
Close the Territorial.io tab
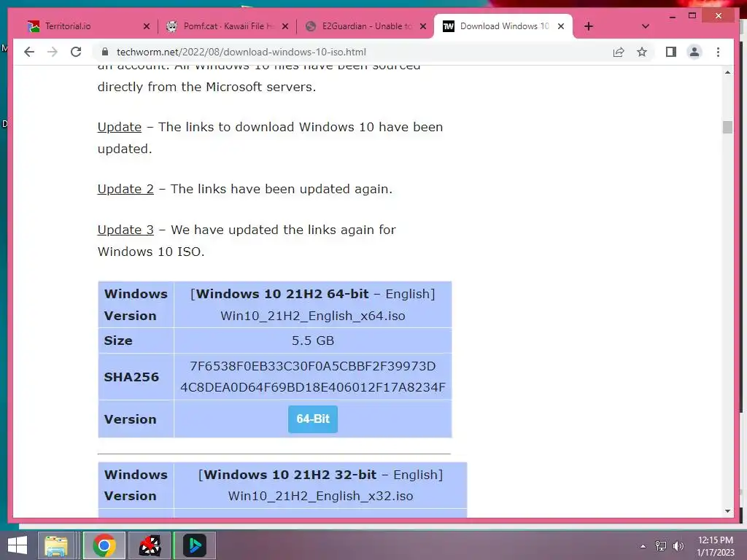coord(146,26)
